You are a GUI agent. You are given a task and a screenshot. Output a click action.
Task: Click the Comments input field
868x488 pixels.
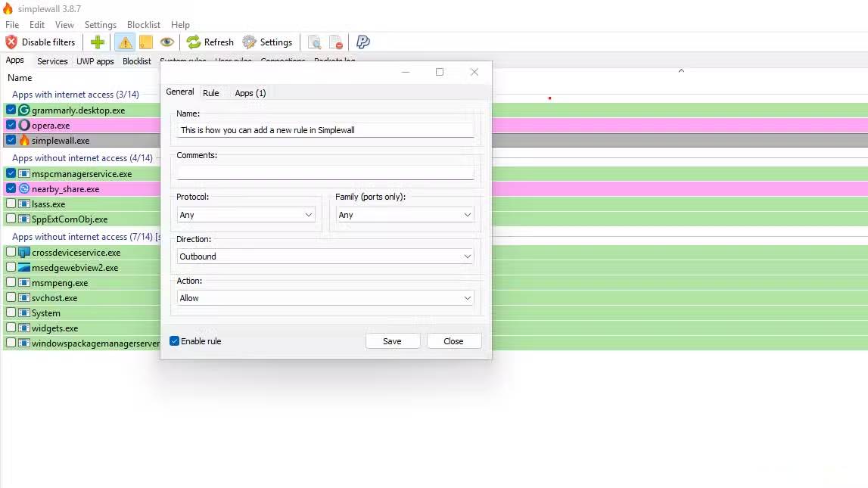tap(325, 172)
